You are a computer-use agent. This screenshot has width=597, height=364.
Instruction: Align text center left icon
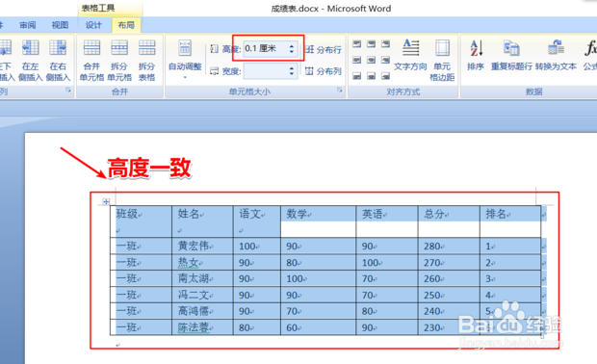pos(356,60)
